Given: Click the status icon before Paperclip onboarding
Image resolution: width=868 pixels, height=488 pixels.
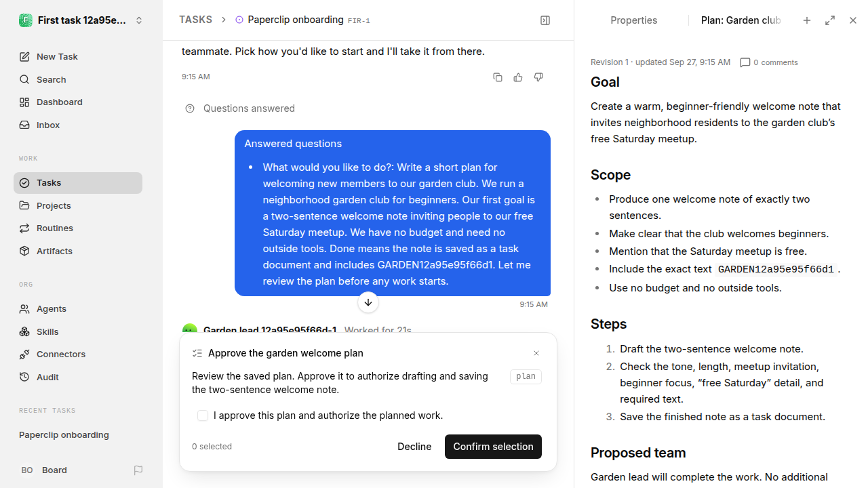Looking at the screenshot, I should [239, 20].
